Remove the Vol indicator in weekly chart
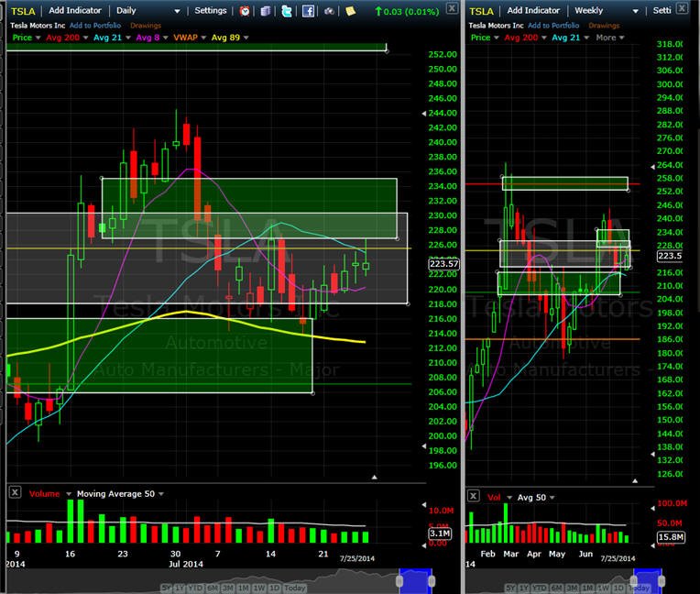Viewport: 700px width, 594px height. (473, 496)
